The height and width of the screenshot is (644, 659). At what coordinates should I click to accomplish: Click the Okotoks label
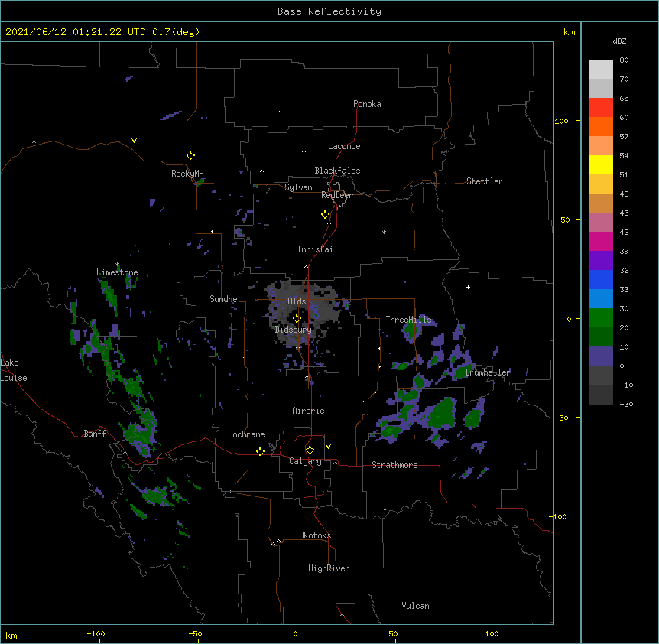(x=315, y=535)
